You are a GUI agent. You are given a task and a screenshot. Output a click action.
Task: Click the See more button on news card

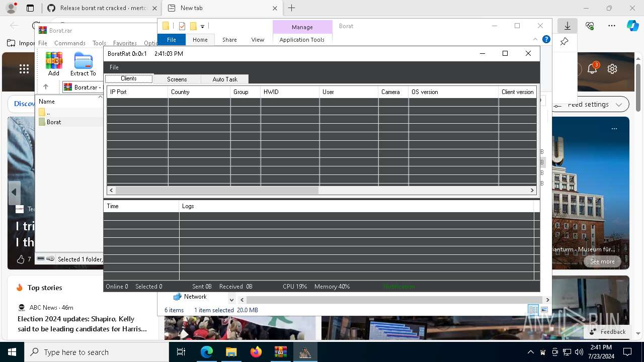point(602,261)
